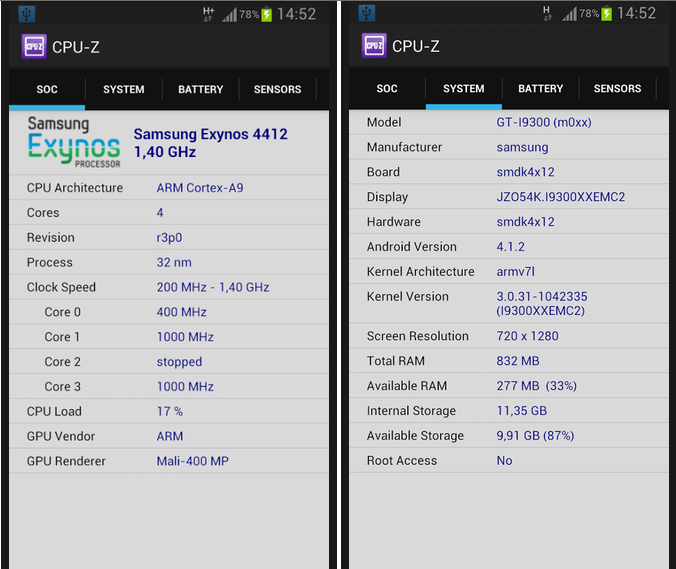This screenshot has height=569, width=676.
Task: Tap the 'Kernel Version' label
Action: pos(408,297)
